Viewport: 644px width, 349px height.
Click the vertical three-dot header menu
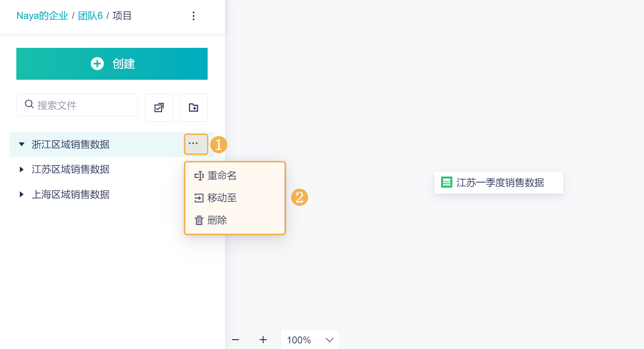194,16
